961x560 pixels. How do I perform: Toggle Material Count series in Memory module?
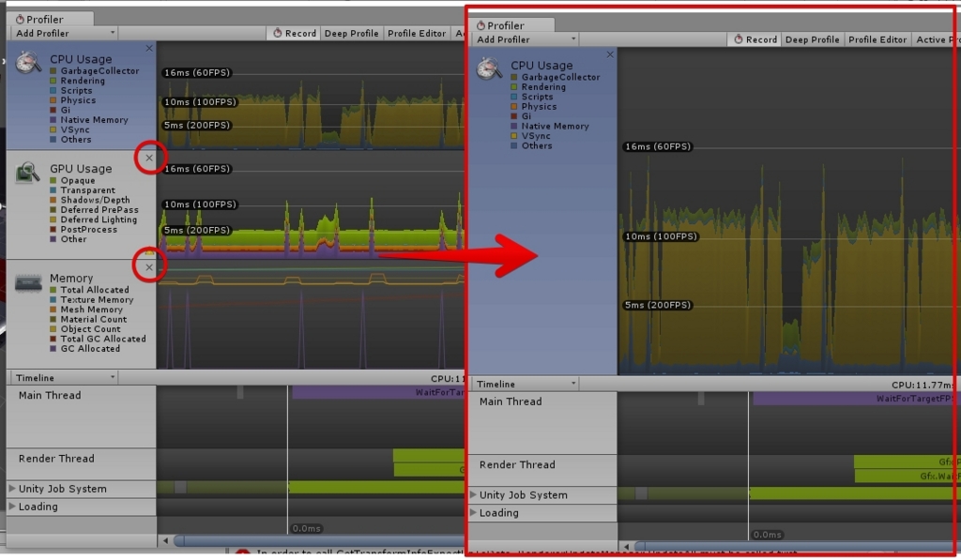53,320
